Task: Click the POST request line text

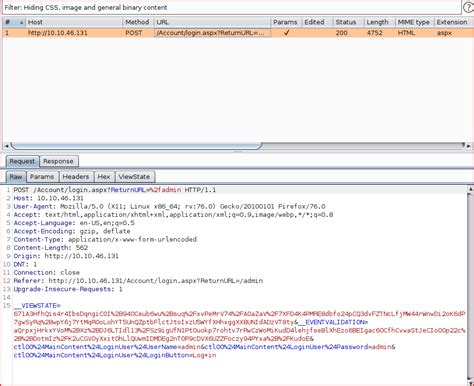Action: coord(115,190)
